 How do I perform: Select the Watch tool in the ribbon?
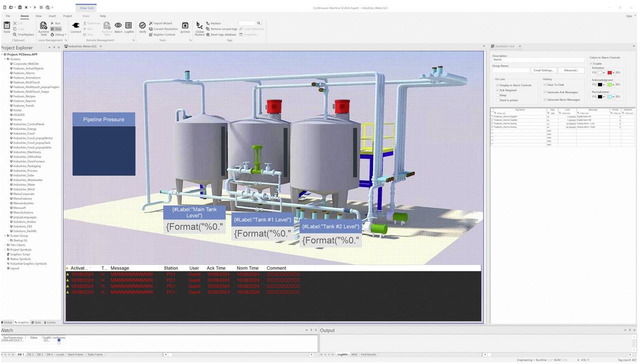coord(118,27)
